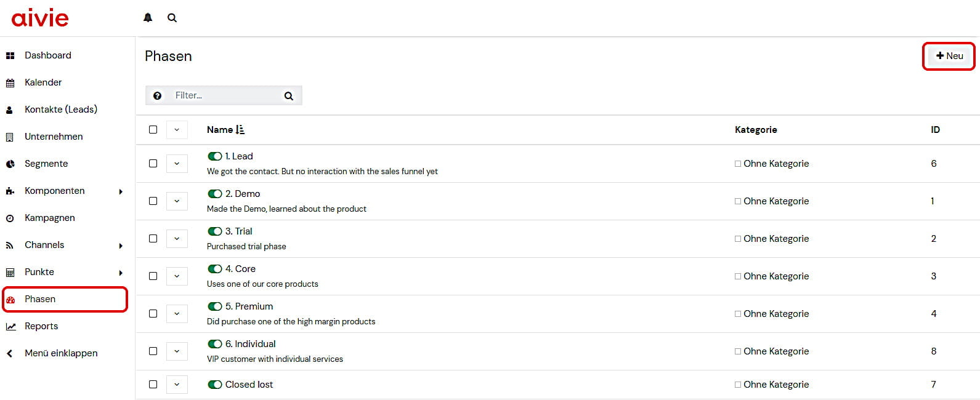Sort by Kategorie column header
980x400 pixels.
(756, 130)
